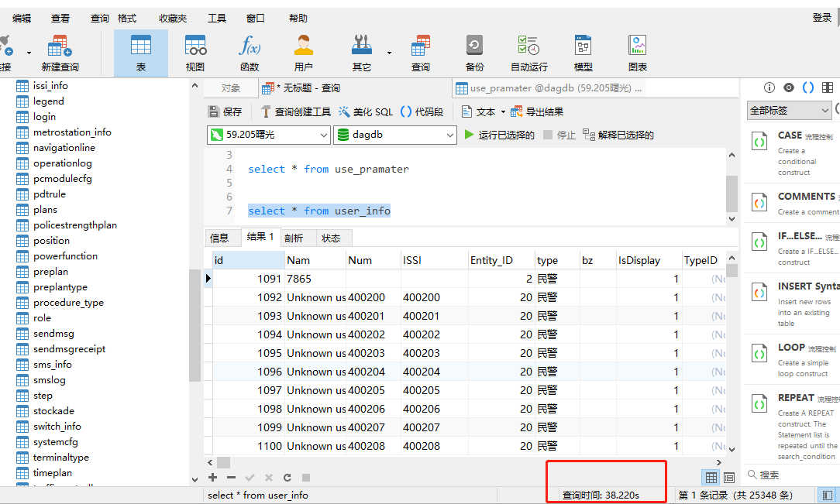Viewport: 840px width, 504px height.
Task: Open the 视图 (View) toolbar icon
Action: [x=195, y=53]
